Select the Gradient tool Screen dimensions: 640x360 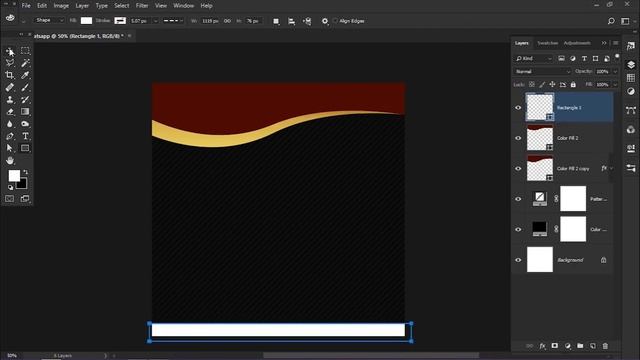click(25, 111)
